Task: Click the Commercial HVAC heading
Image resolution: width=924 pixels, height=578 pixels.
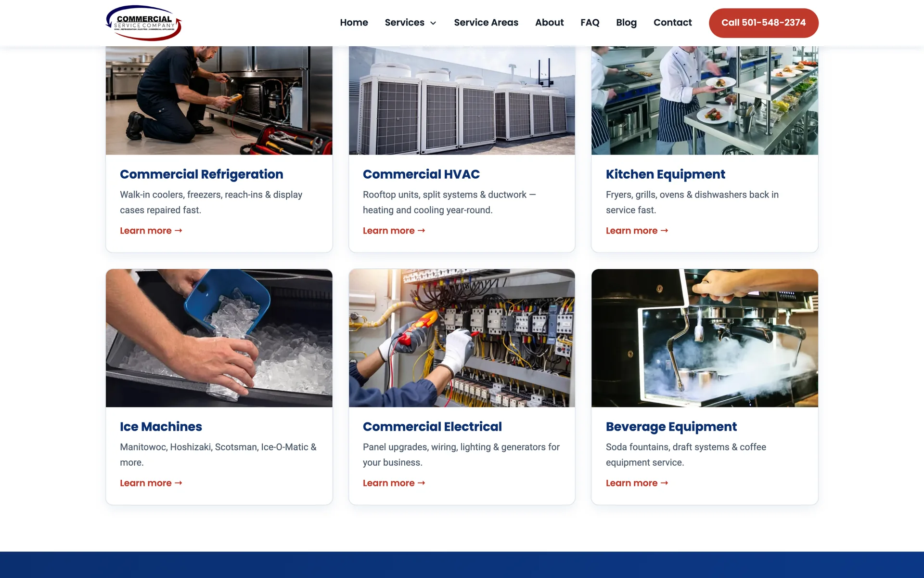Action: point(421,174)
